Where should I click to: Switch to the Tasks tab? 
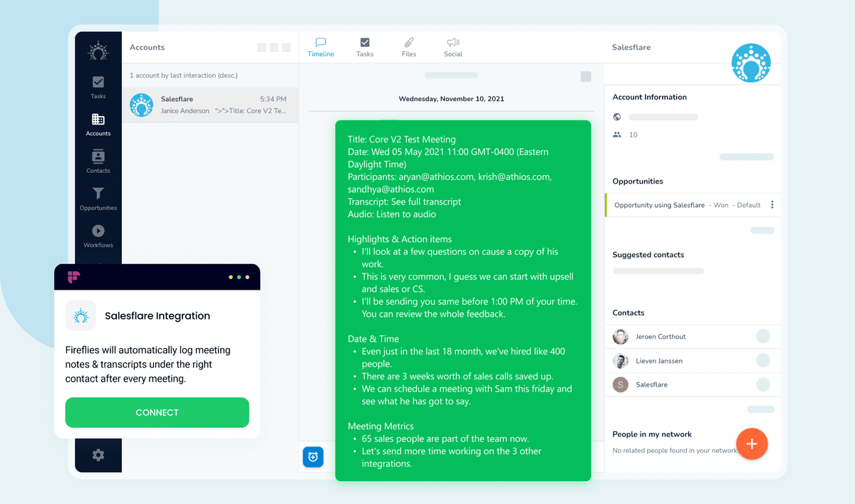tap(365, 48)
